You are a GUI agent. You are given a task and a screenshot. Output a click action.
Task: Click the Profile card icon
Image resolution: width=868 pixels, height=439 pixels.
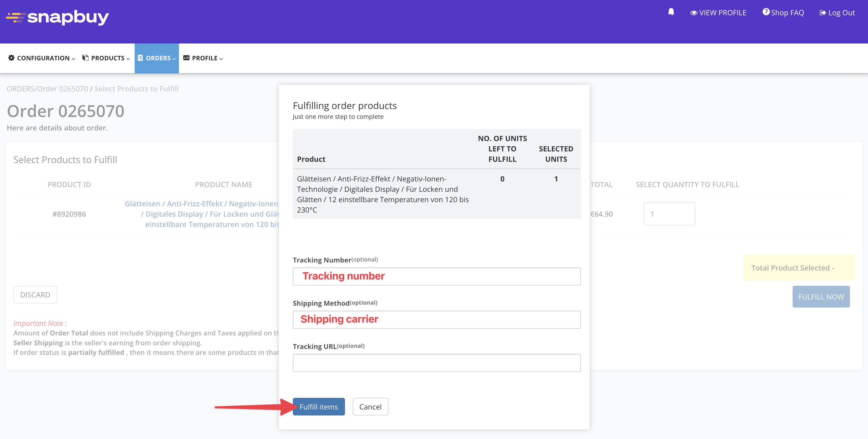[186, 58]
